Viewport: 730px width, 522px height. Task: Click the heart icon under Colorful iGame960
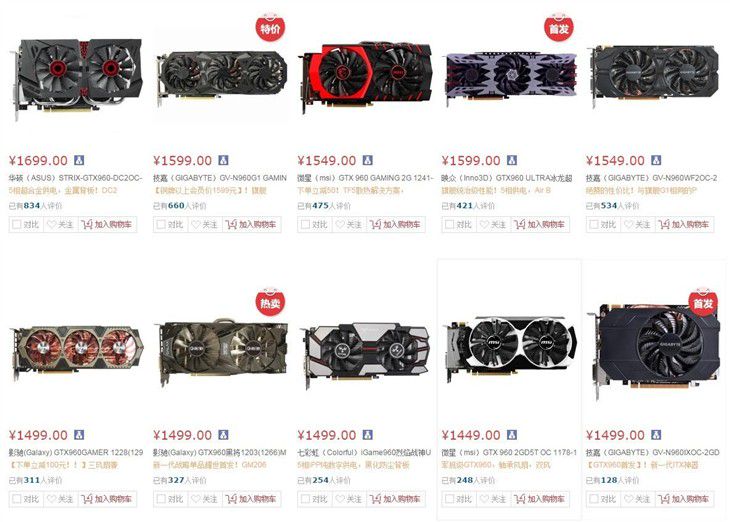click(340, 499)
